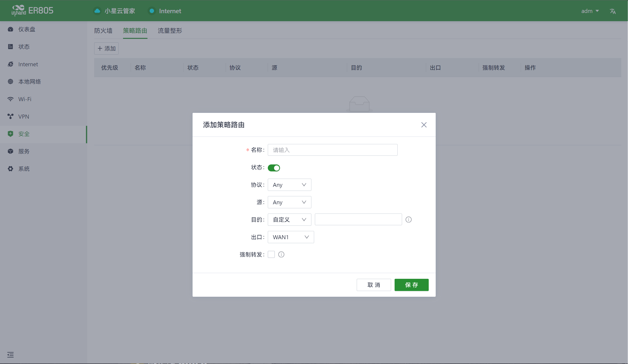
Task: Close the 添加策略路由 dialog
Action: (424, 125)
